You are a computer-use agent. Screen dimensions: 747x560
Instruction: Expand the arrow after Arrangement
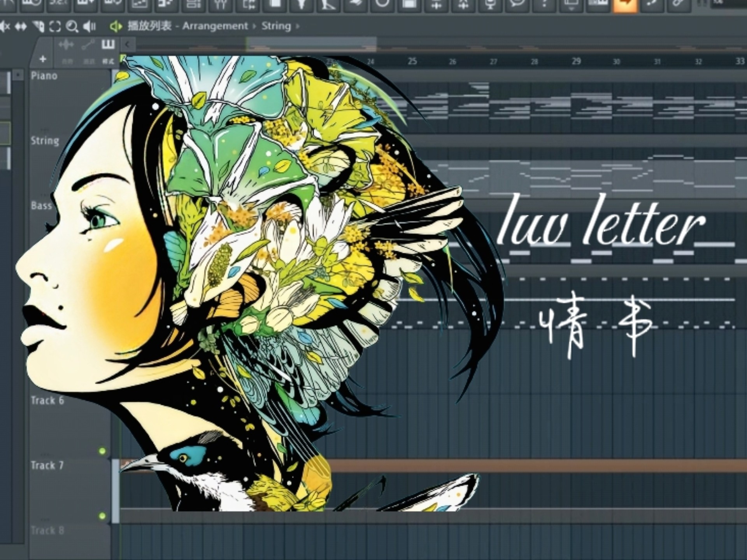pyautogui.click(x=254, y=26)
